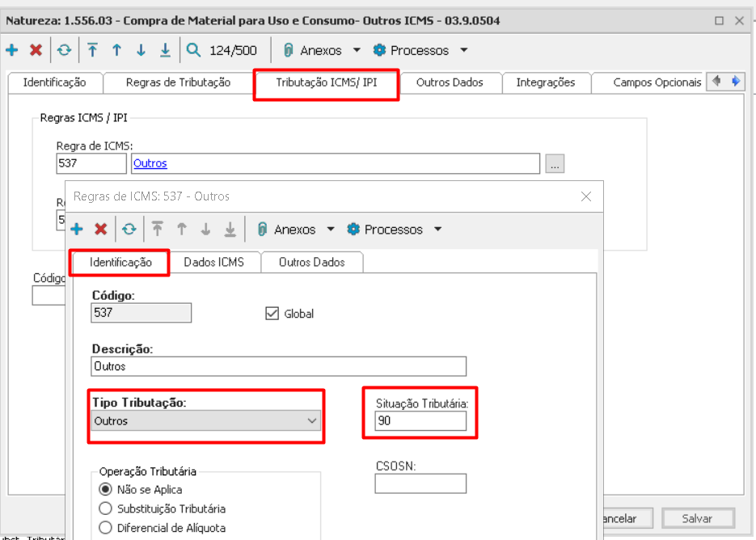Open the Outros link for Regra de ICMS
The height and width of the screenshot is (540, 756).
click(150, 163)
